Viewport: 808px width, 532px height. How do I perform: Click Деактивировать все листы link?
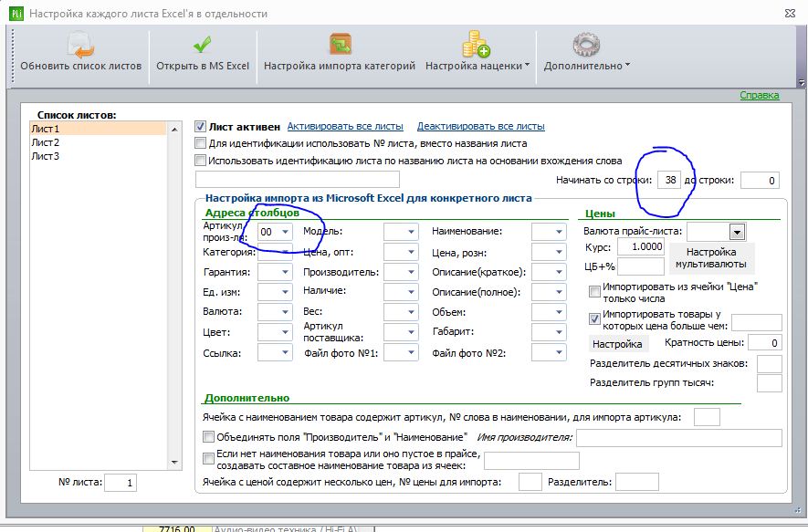[x=481, y=126]
